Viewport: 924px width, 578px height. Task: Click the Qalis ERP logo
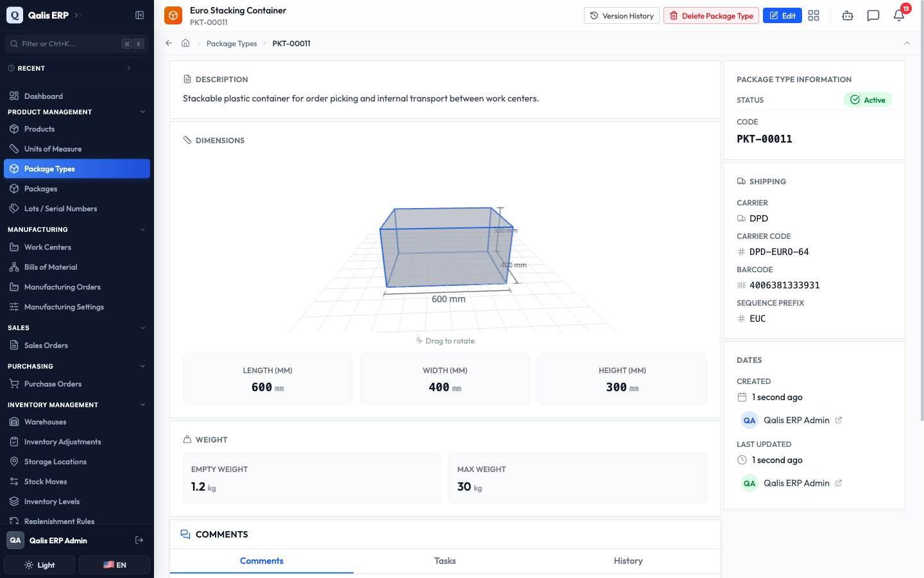click(14, 15)
